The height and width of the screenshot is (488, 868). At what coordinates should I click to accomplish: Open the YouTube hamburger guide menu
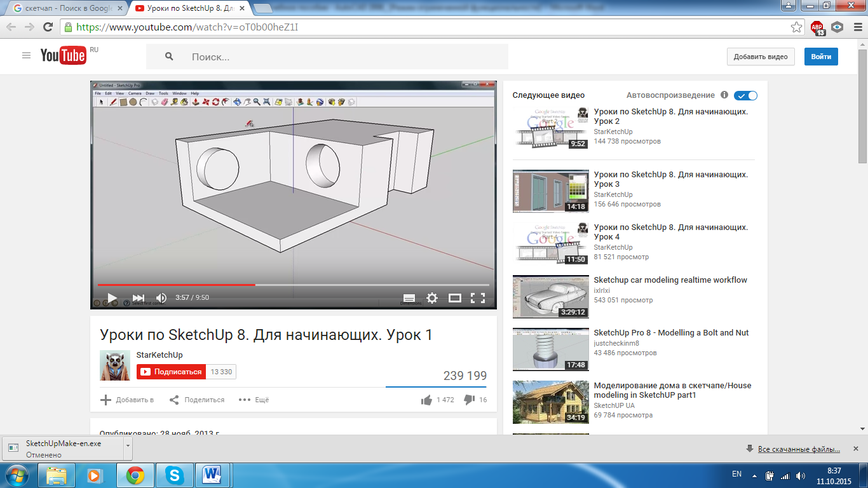point(26,56)
